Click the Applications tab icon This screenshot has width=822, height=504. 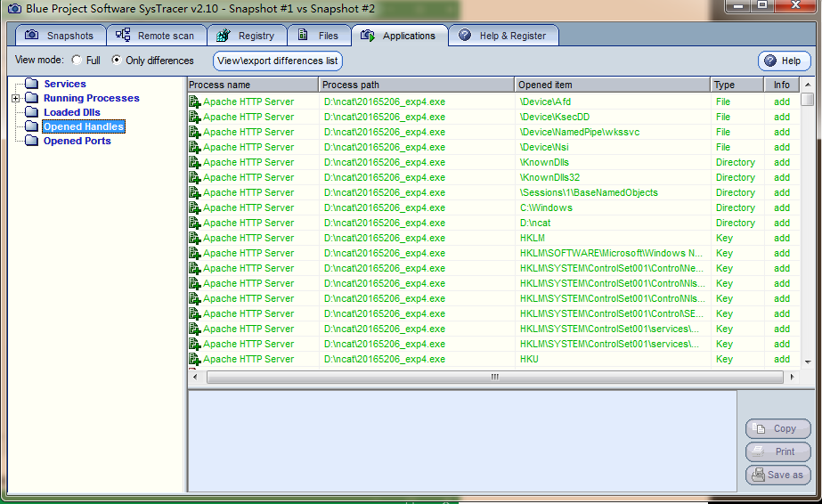pos(368,35)
